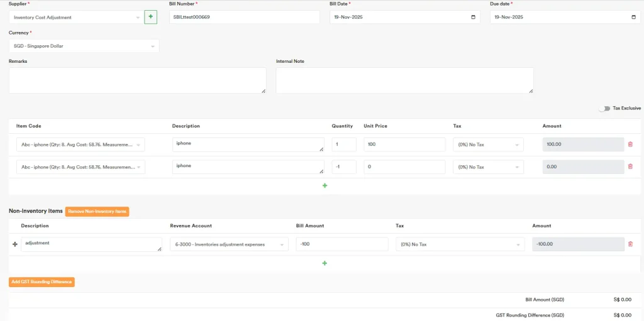Click Add GST Rounding Difference button
Viewport: 644px width, 321px height.
tap(42, 282)
